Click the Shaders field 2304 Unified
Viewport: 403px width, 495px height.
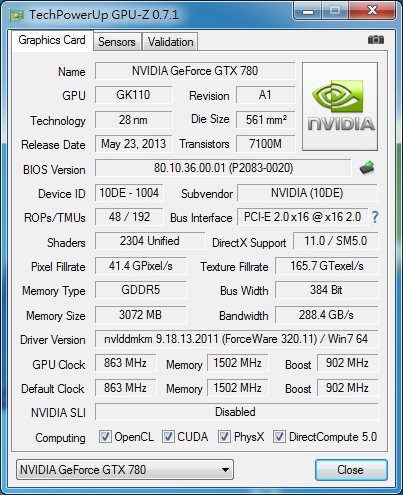(x=150, y=241)
